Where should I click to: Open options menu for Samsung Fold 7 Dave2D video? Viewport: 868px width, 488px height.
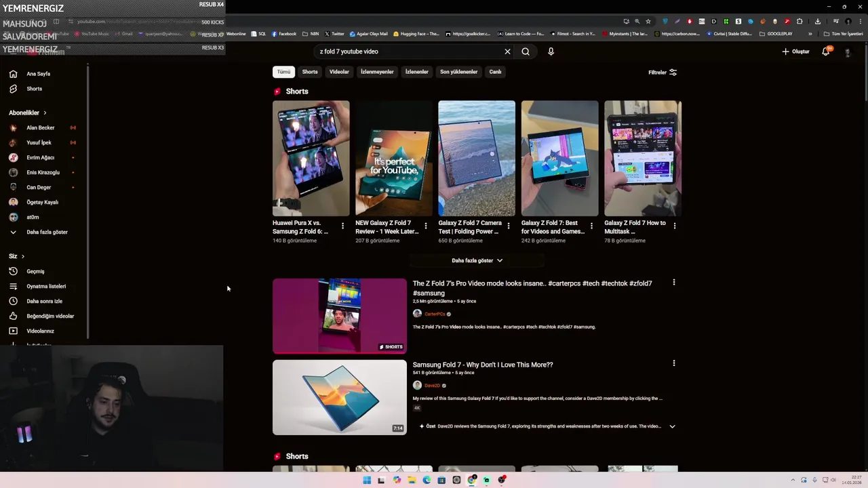(673, 363)
